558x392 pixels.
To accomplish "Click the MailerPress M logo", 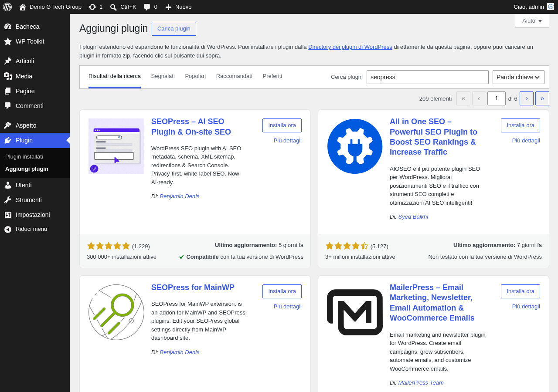I will click(x=355, y=312).
